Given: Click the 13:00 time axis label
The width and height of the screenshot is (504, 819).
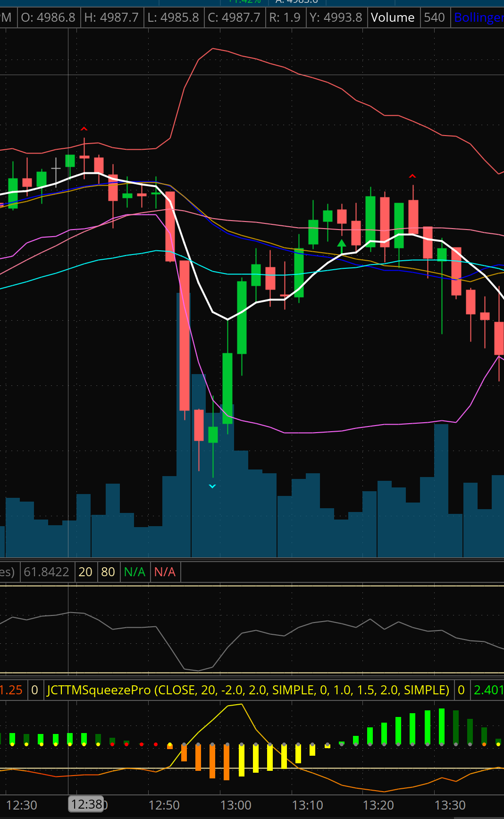Looking at the screenshot, I should tap(235, 805).
